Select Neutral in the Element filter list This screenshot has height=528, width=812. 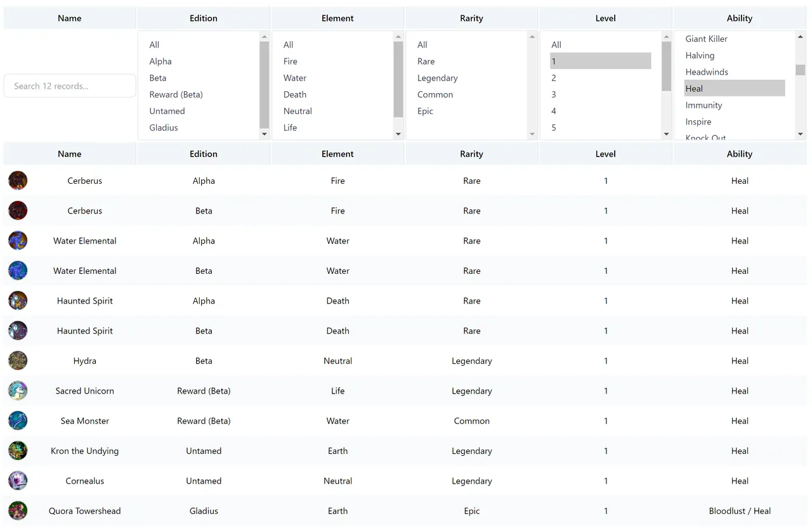pyautogui.click(x=334, y=111)
